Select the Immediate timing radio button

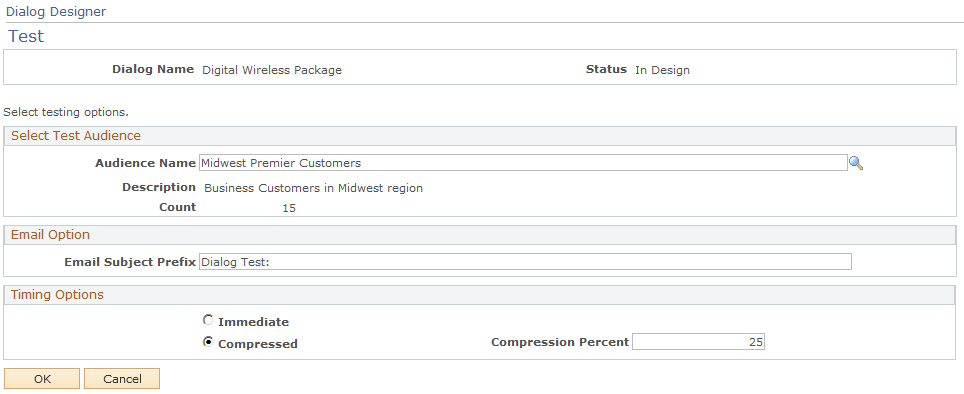point(208,320)
